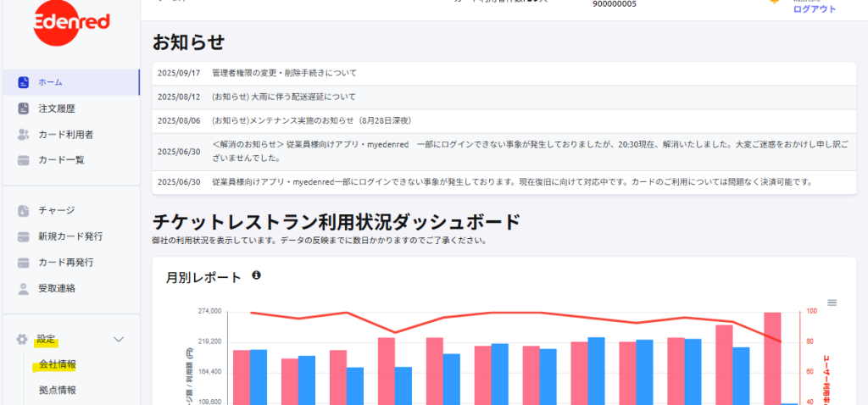Click the info icon beside 月別レポート
Screen dimensions: 868x405
256,275
